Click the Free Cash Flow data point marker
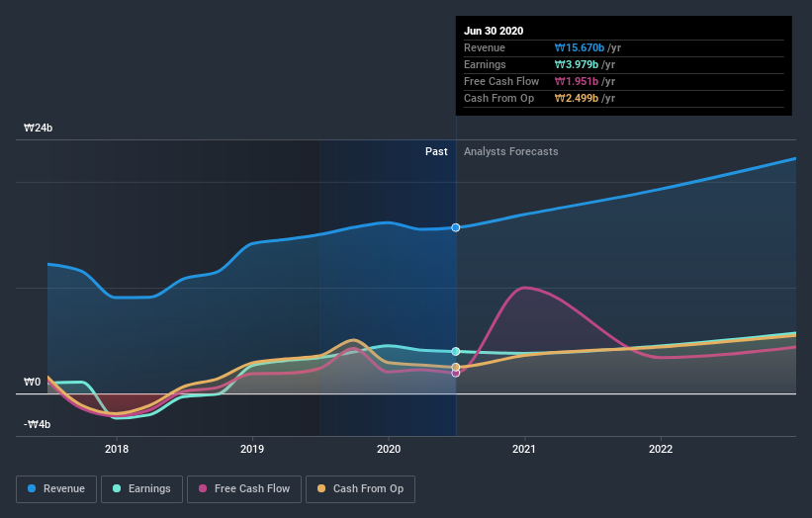This screenshot has height=518, width=812. click(x=456, y=373)
